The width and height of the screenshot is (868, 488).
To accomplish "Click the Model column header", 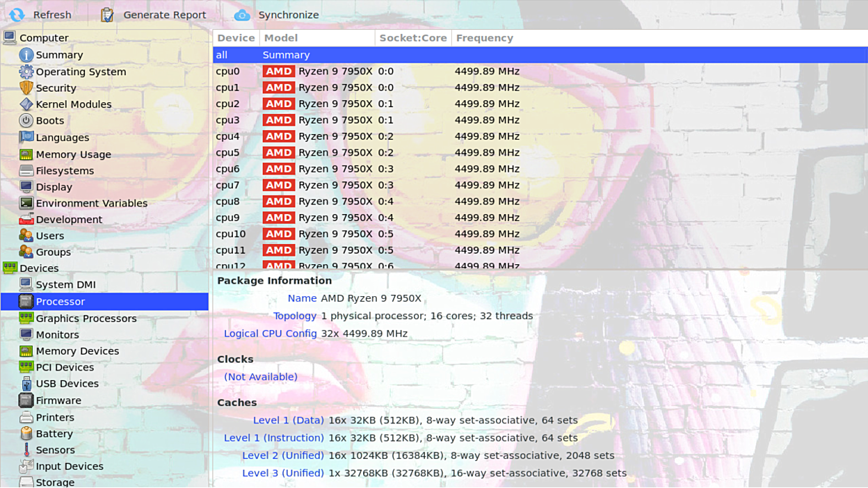I will point(281,38).
